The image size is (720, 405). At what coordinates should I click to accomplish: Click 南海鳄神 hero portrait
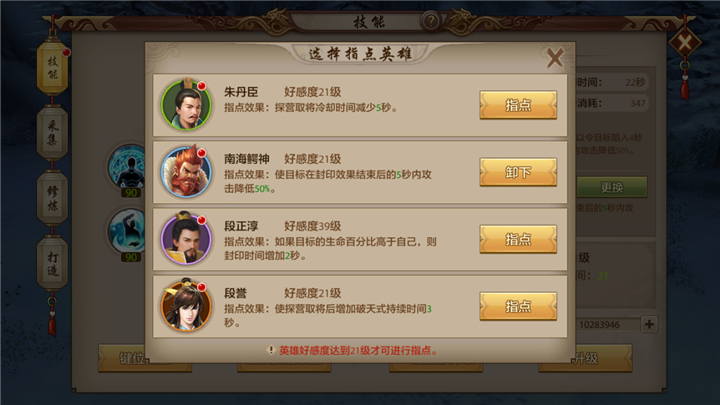coord(186,172)
